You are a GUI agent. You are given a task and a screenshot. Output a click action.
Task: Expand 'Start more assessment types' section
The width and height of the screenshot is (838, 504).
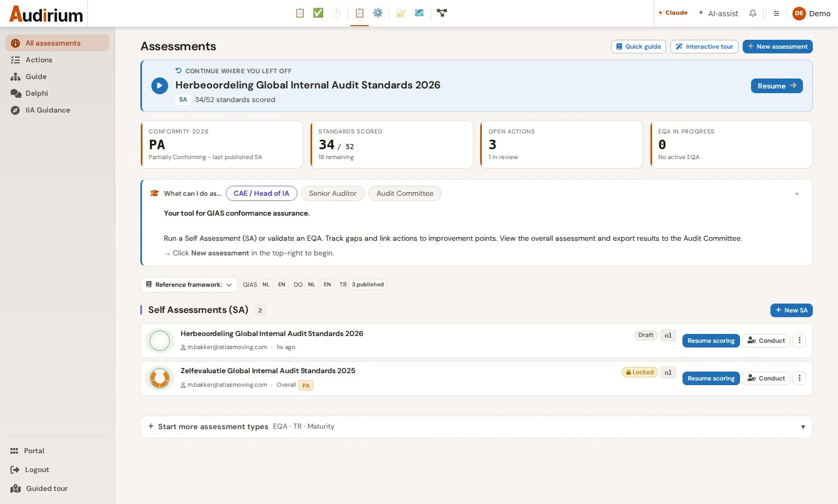[x=477, y=427]
